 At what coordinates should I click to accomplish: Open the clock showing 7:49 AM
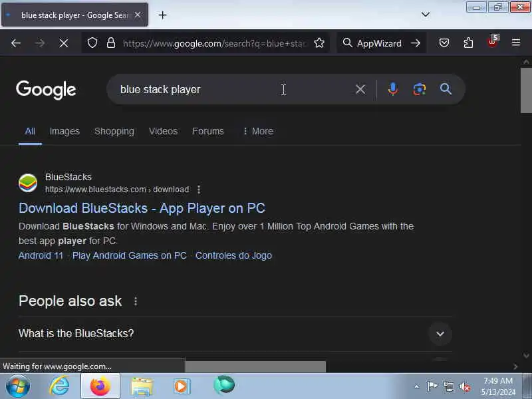pos(497,386)
